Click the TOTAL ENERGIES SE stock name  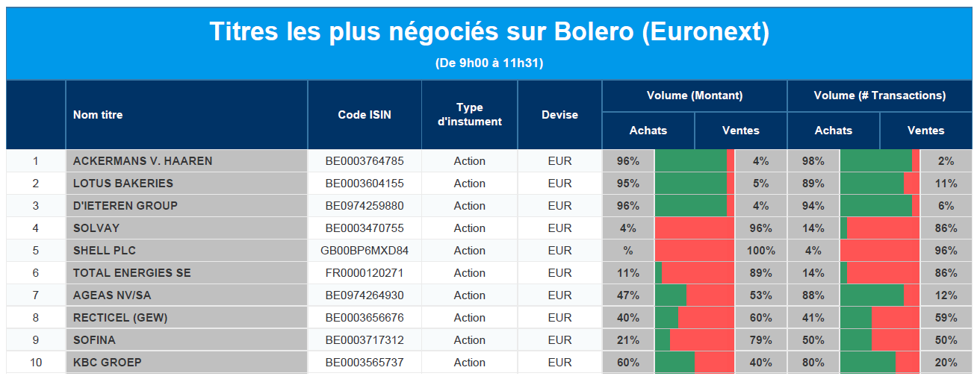(x=132, y=273)
